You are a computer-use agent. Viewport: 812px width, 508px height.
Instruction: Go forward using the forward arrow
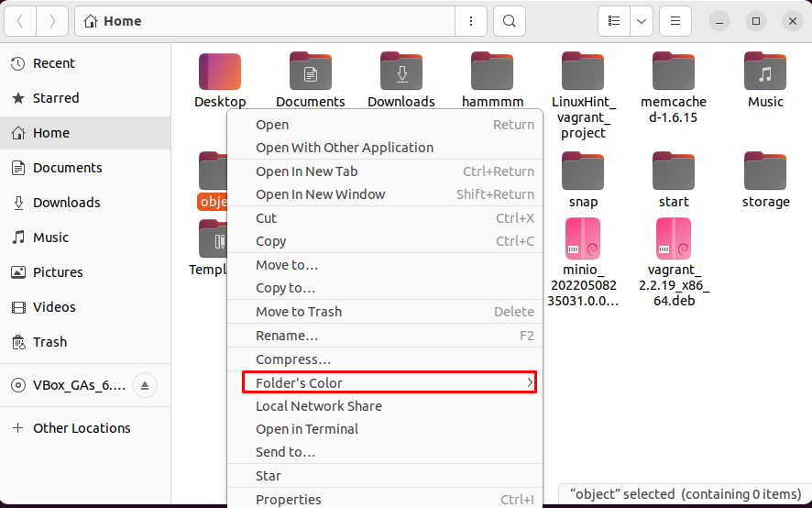coord(52,21)
